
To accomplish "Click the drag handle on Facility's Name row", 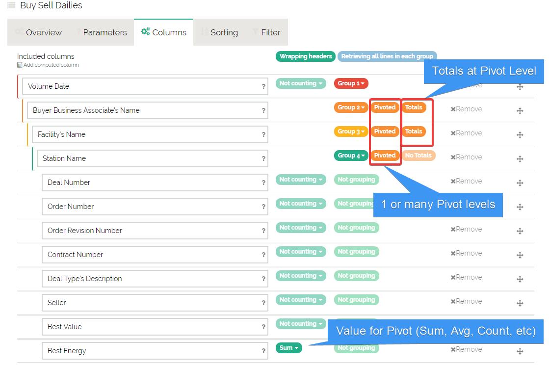I will pyautogui.click(x=520, y=135).
